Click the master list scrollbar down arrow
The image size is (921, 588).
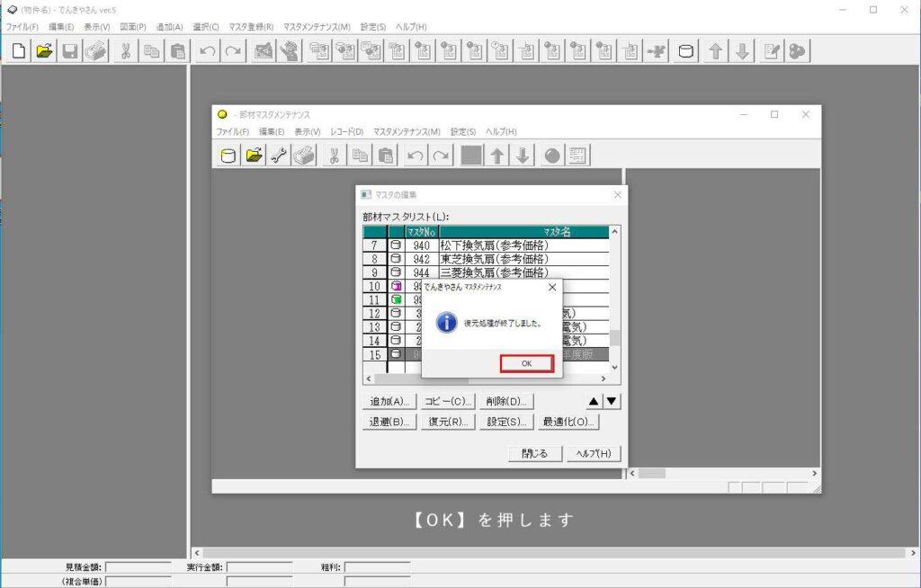click(x=615, y=367)
